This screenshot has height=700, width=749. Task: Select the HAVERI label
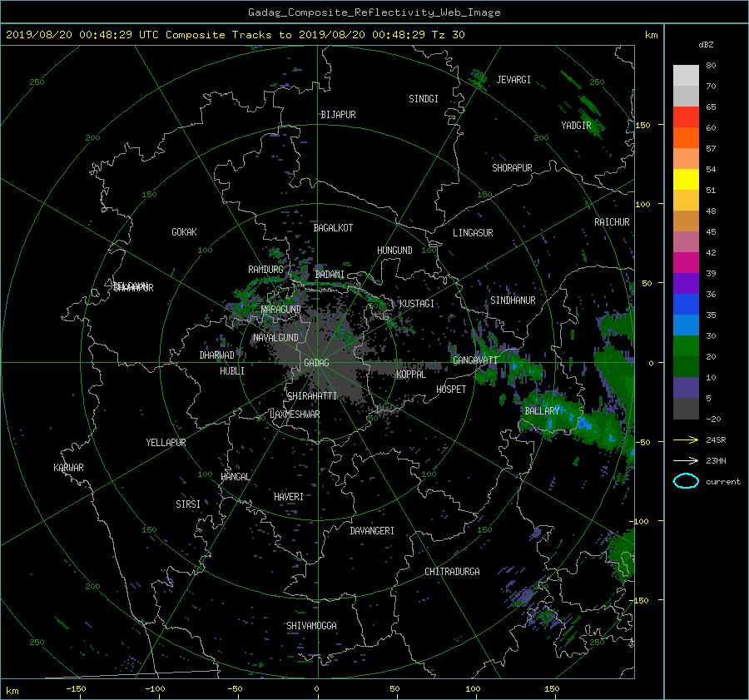[289, 497]
